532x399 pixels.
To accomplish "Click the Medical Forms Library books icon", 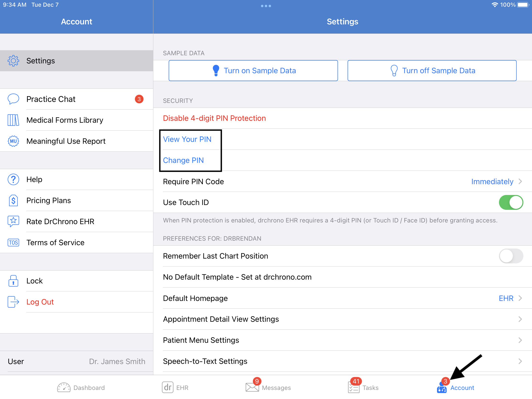I will pyautogui.click(x=13, y=120).
